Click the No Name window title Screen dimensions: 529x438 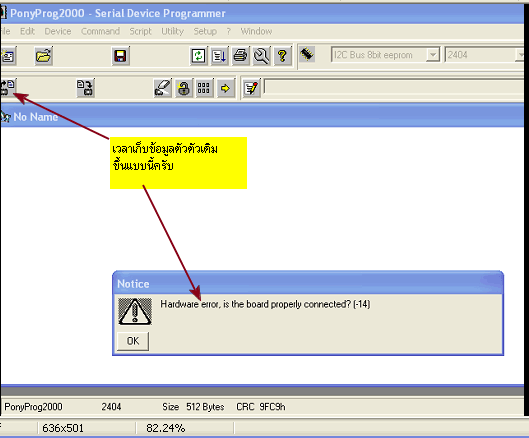(35, 117)
